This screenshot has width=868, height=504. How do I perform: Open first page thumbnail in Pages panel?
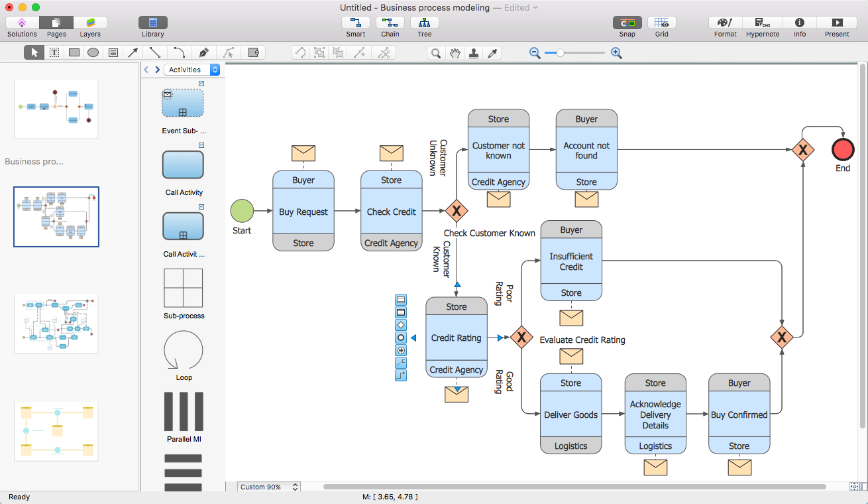pos(56,109)
